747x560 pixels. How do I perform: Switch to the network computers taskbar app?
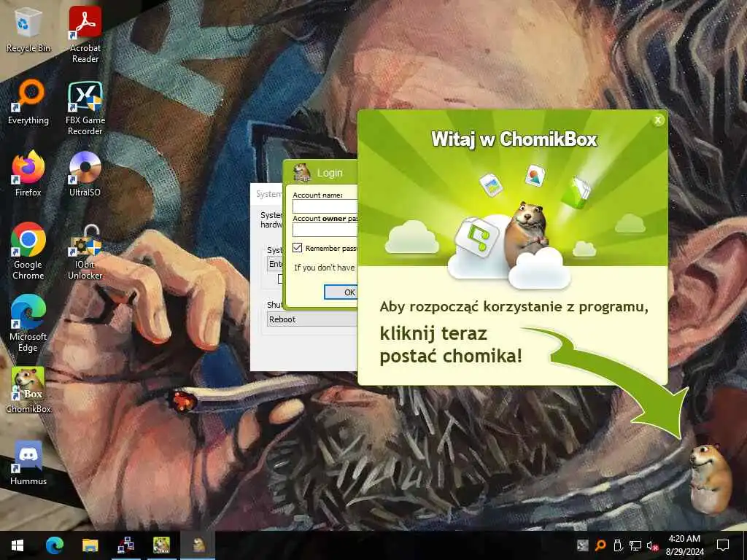(x=125, y=545)
